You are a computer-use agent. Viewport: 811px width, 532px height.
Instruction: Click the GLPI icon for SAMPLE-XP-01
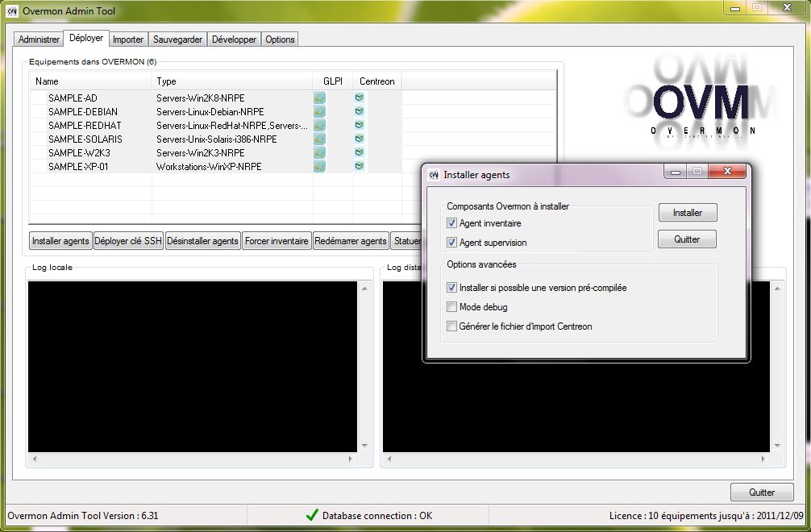(319, 166)
